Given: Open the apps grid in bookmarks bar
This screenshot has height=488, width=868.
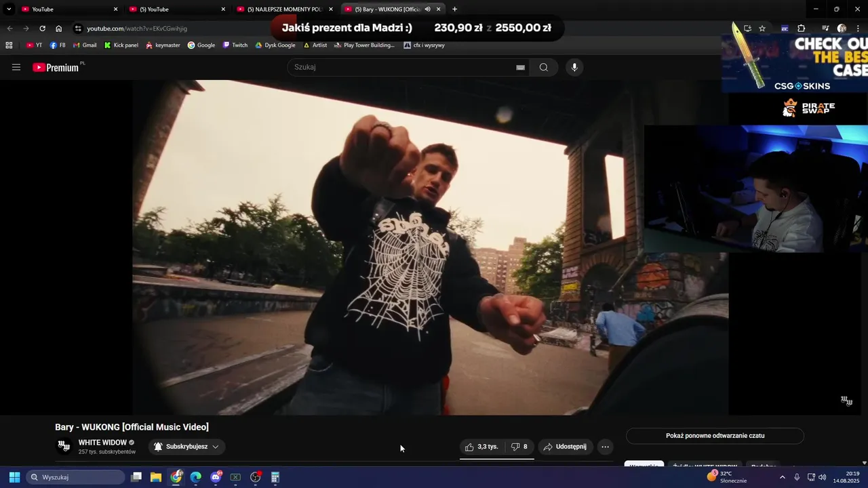Looking at the screenshot, I should click(9, 45).
